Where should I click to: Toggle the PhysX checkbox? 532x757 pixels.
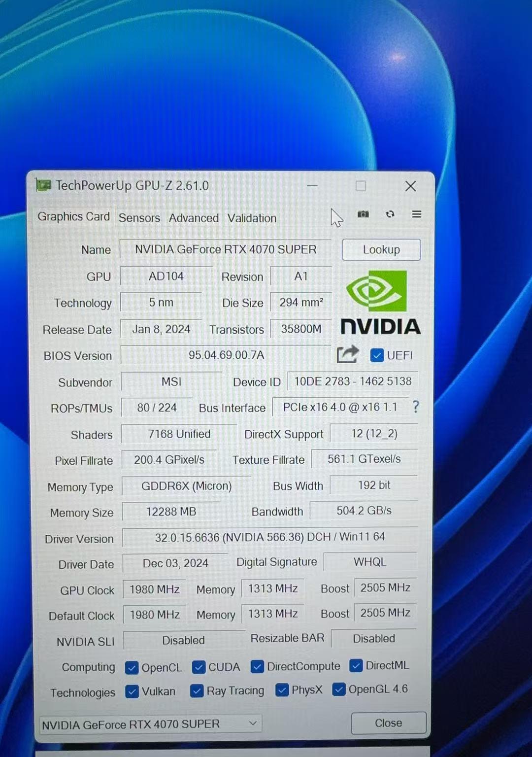pyautogui.click(x=282, y=690)
